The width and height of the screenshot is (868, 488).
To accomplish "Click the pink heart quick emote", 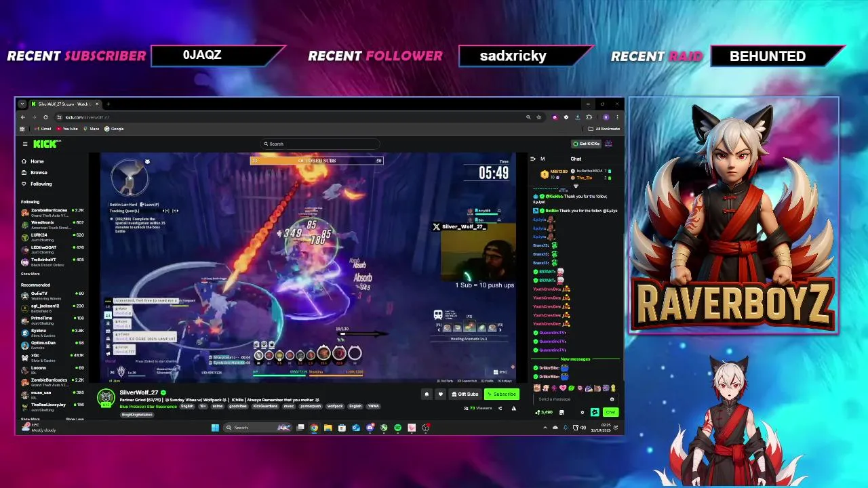I will coord(563,388).
